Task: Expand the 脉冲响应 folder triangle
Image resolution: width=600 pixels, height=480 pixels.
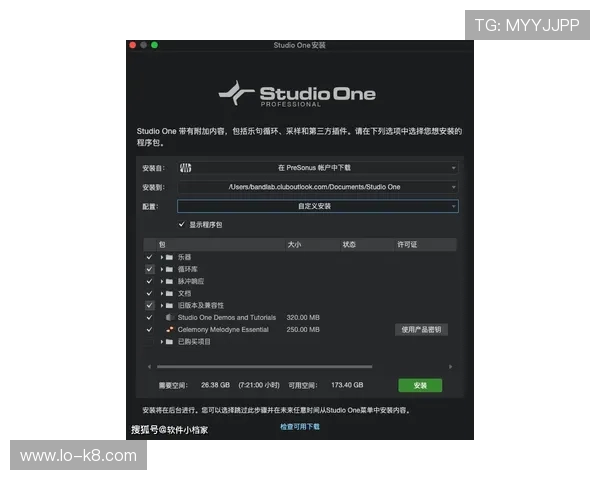Action: pos(162,281)
